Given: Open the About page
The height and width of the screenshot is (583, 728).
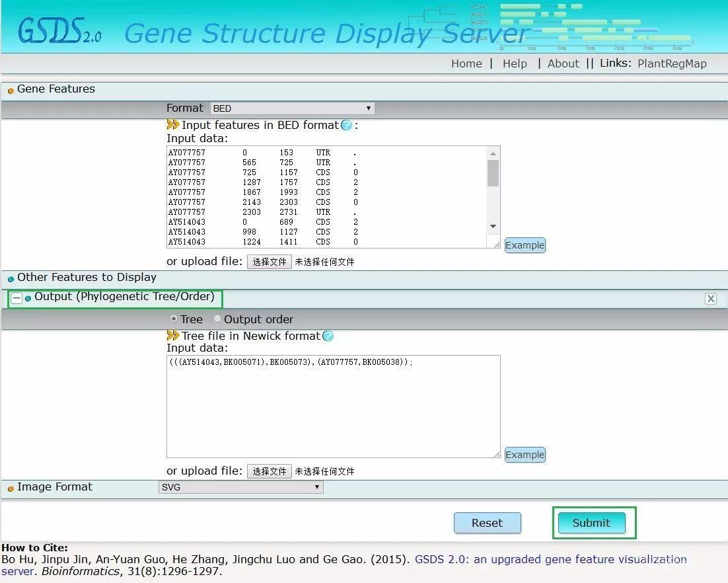Looking at the screenshot, I should click(564, 63).
